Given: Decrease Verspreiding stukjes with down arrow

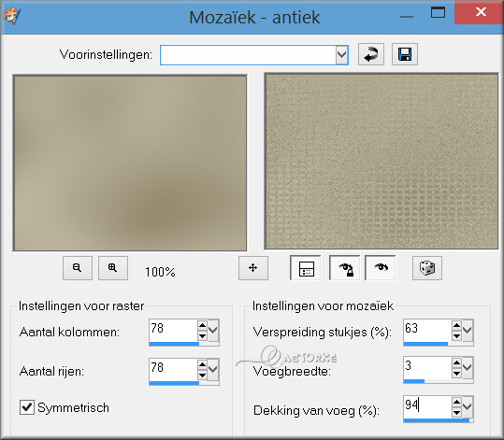Looking at the screenshot, I should [x=456, y=336].
